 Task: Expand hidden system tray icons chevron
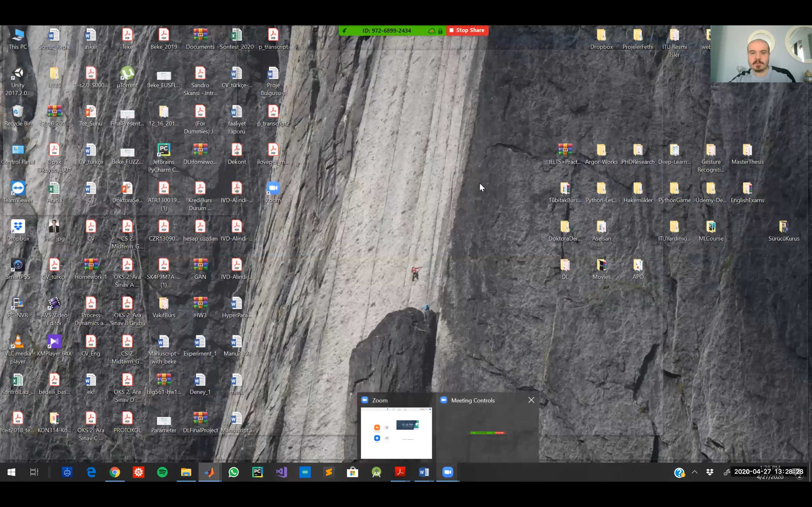[695, 472]
